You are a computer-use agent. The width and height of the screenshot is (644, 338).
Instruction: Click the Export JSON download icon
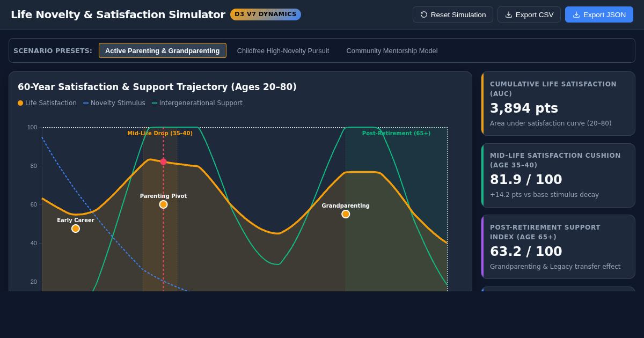(x=576, y=14)
